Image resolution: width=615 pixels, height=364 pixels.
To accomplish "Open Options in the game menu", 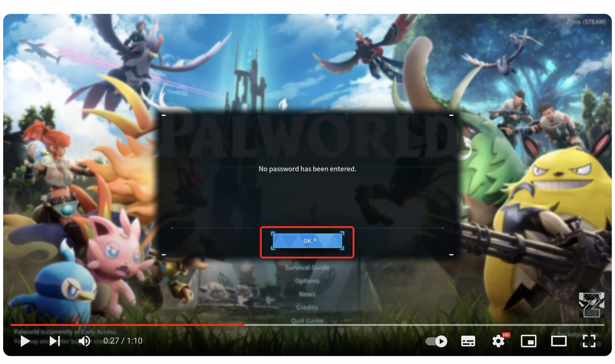I will click(x=307, y=281).
